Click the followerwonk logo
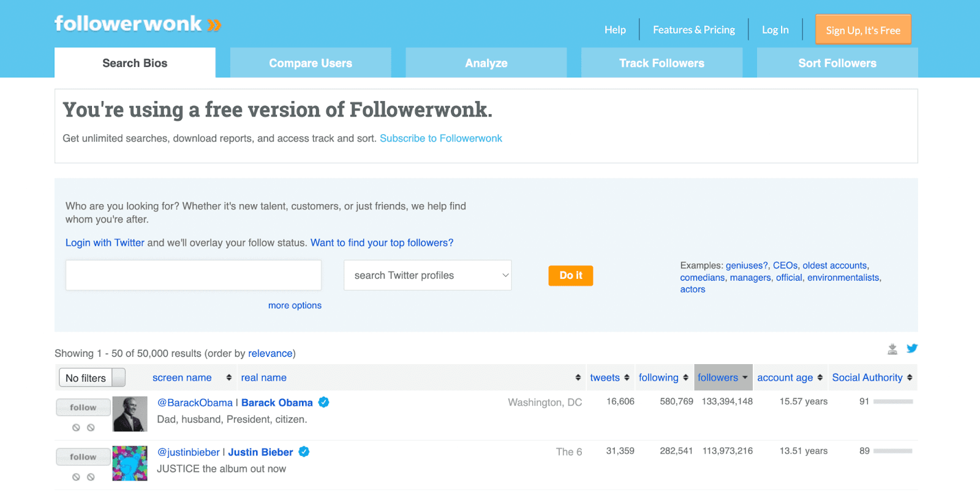This screenshot has width=980, height=491. pyautogui.click(x=138, y=24)
